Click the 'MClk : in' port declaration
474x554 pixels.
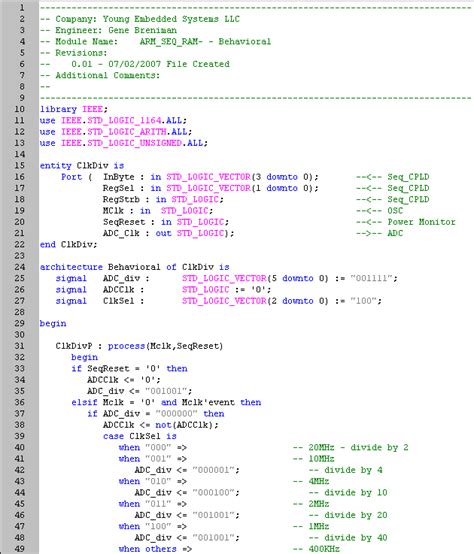point(126,211)
